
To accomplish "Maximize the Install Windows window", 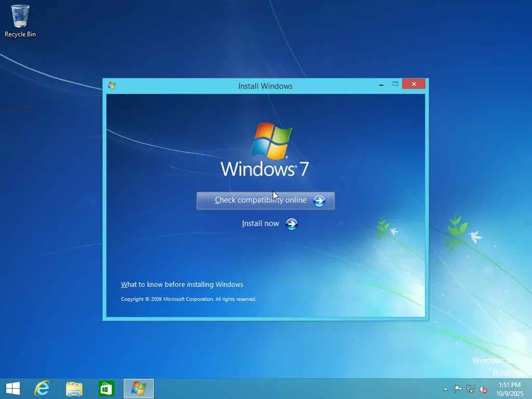I will [395, 84].
